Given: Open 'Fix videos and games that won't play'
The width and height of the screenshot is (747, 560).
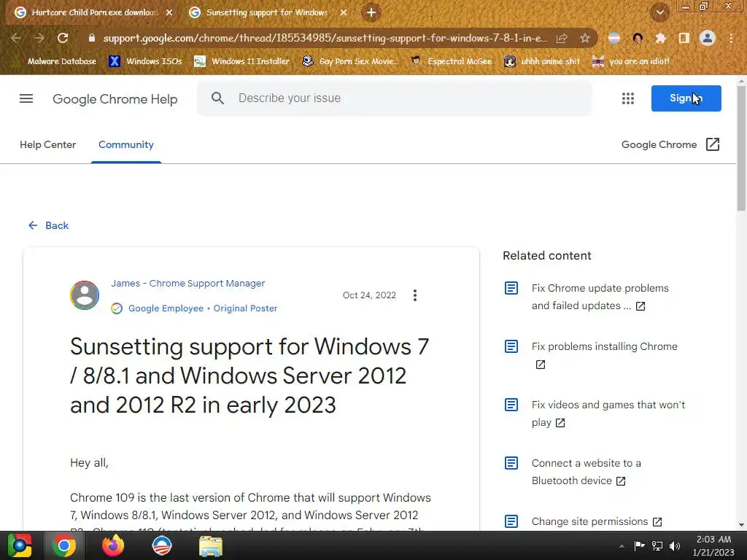Looking at the screenshot, I should [x=608, y=413].
